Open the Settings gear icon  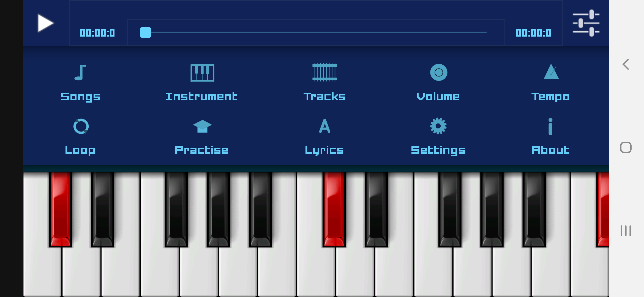pos(438,126)
